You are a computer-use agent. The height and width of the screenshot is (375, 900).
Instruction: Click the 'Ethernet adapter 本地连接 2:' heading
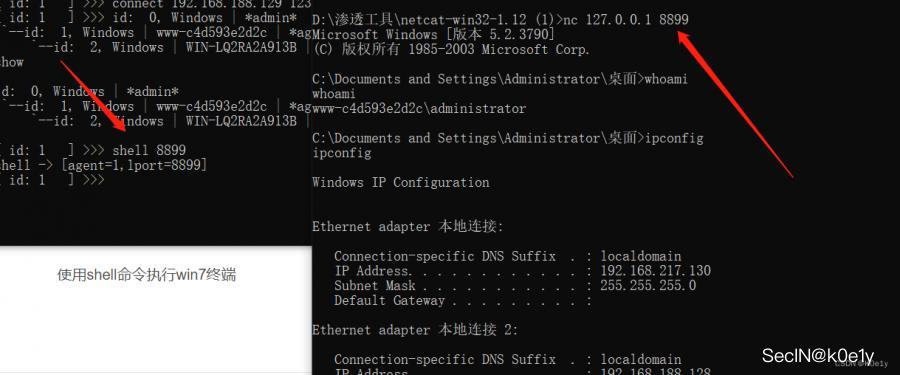pos(415,330)
